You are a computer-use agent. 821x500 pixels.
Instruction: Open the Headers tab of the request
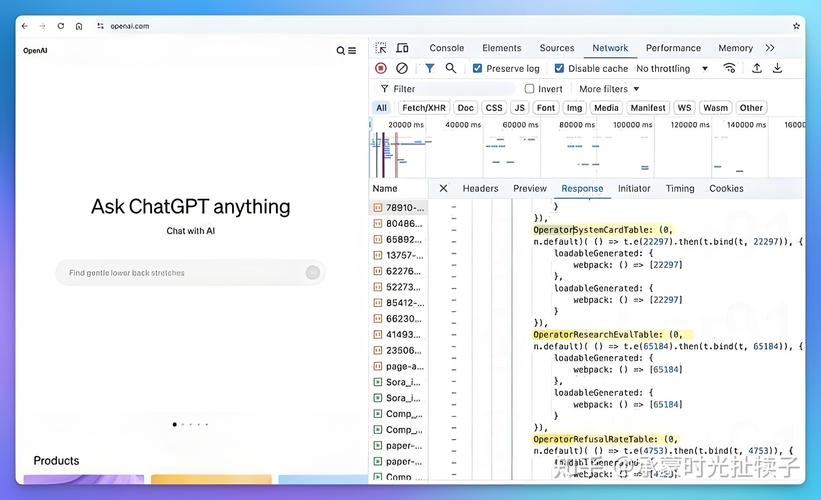tap(480, 188)
